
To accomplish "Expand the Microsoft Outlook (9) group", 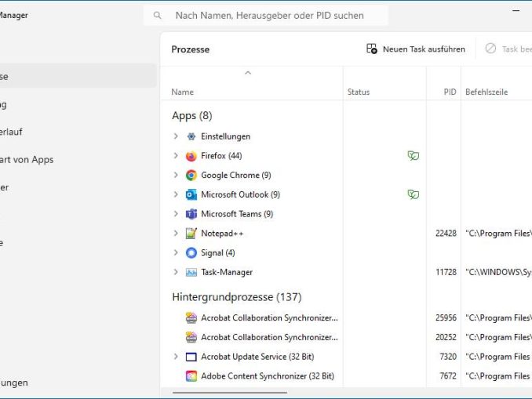I will [x=176, y=194].
